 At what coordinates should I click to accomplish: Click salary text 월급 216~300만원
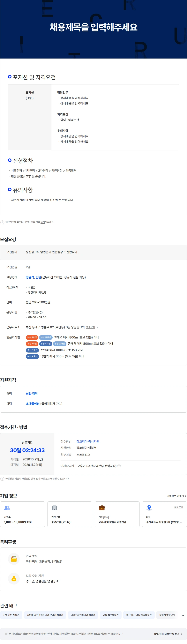[38, 302]
